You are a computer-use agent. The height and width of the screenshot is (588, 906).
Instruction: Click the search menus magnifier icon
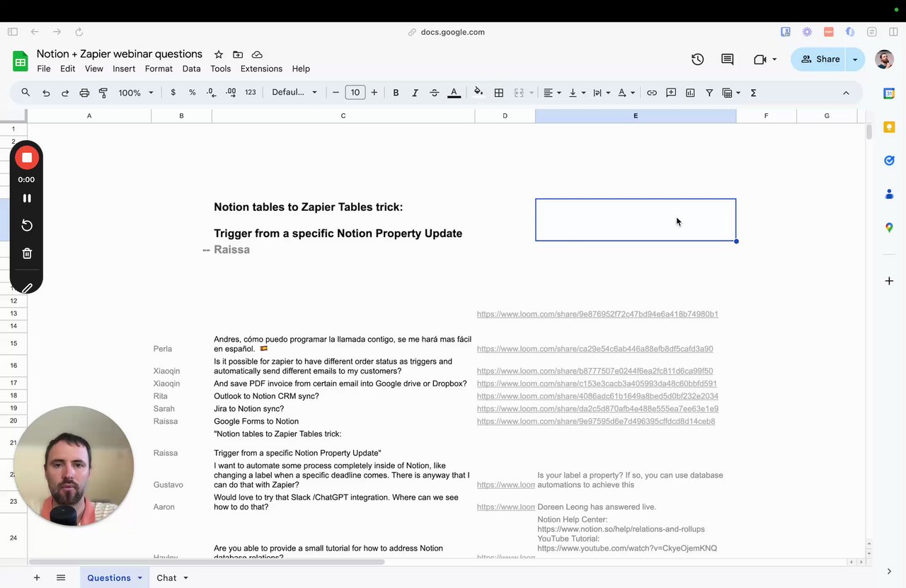click(25, 93)
